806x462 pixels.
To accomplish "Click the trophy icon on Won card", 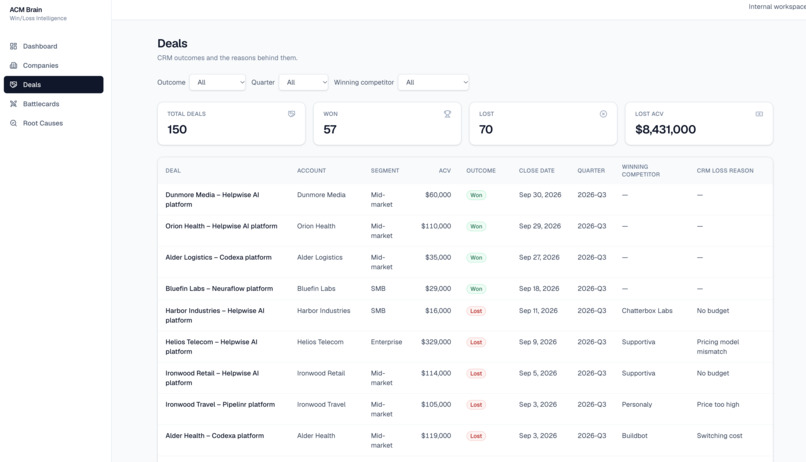I will (447, 114).
